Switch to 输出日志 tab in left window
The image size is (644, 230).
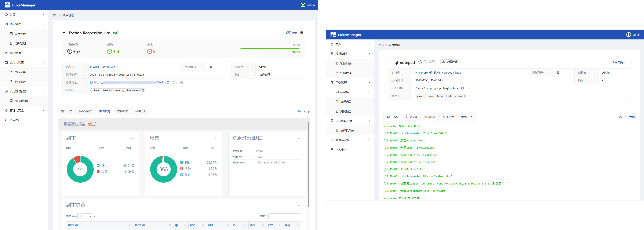(67, 111)
